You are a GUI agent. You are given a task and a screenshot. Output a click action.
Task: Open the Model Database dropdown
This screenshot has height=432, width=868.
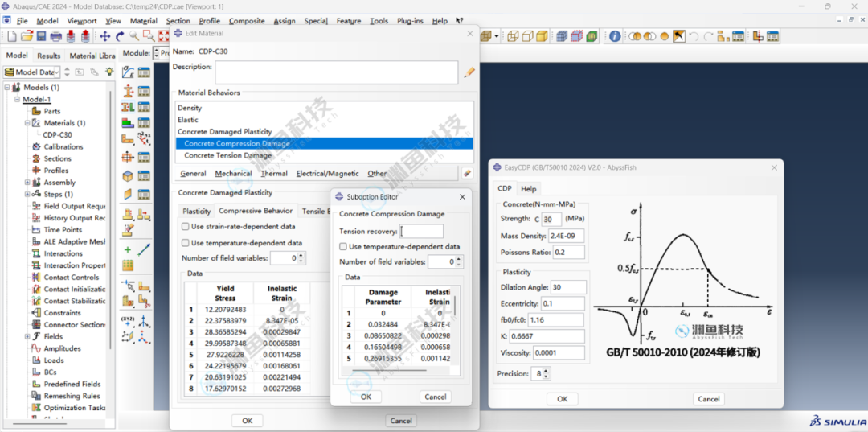58,72
